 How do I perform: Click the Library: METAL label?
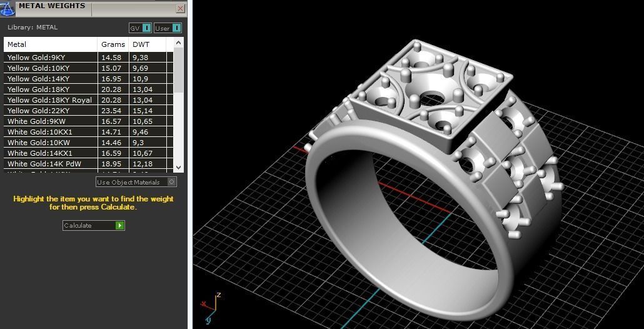click(33, 28)
